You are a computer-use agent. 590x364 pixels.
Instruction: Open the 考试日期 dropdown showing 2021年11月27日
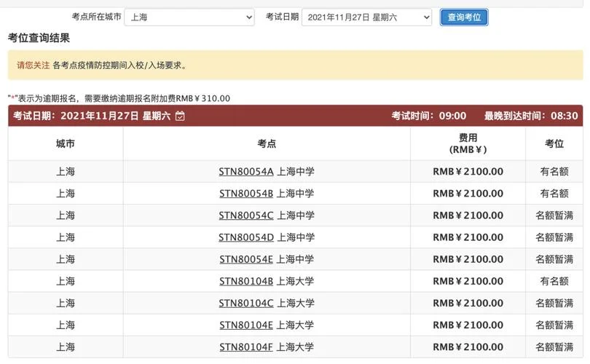pos(367,17)
